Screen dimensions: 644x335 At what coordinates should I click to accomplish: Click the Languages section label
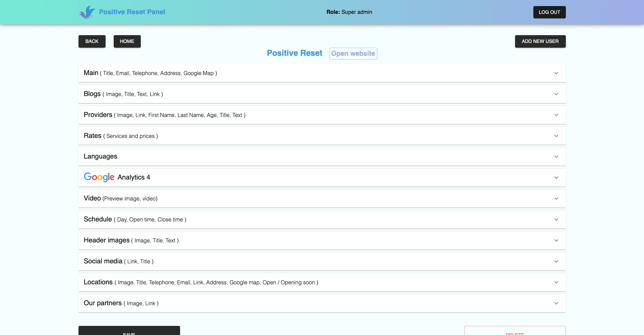tap(101, 157)
